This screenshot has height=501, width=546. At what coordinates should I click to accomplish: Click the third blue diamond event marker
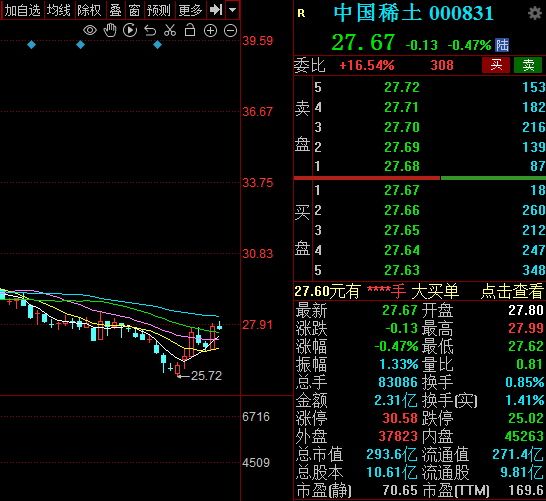[157, 45]
